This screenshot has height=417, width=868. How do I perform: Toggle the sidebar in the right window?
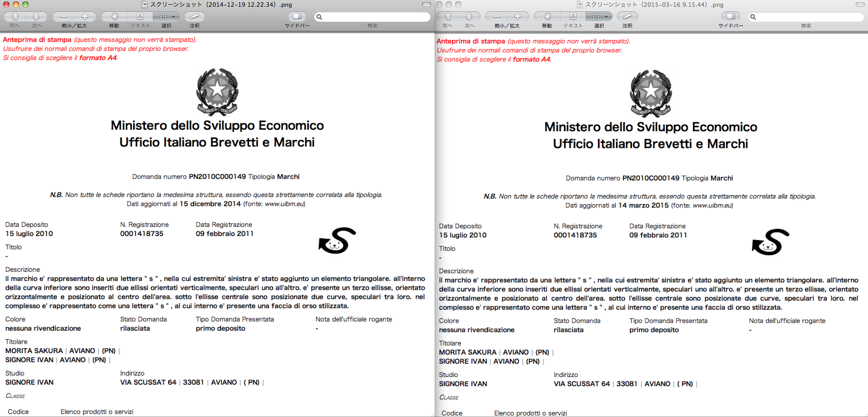(x=731, y=16)
